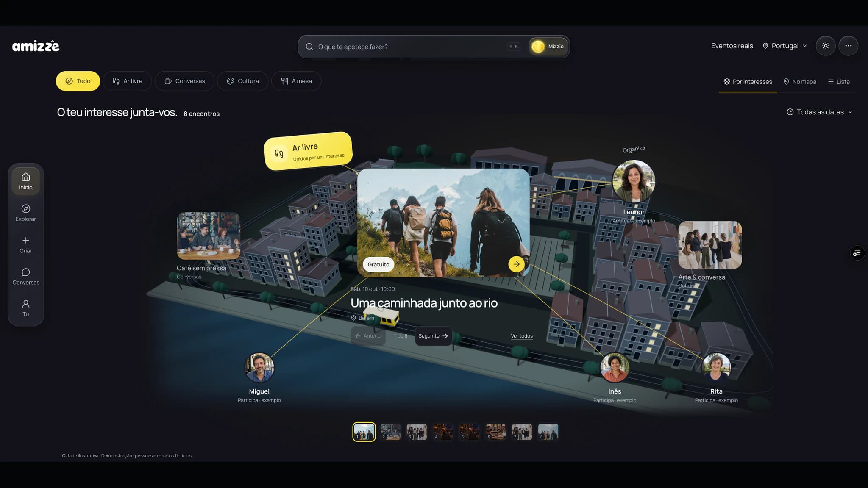Select carousel thumbnail 7
This screenshot has width=868, height=488.
[522, 432]
